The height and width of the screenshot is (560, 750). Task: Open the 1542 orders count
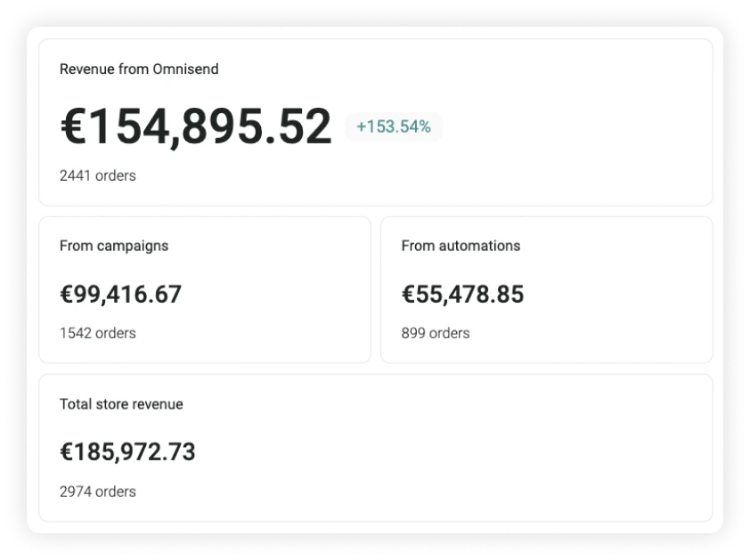[x=97, y=333]
